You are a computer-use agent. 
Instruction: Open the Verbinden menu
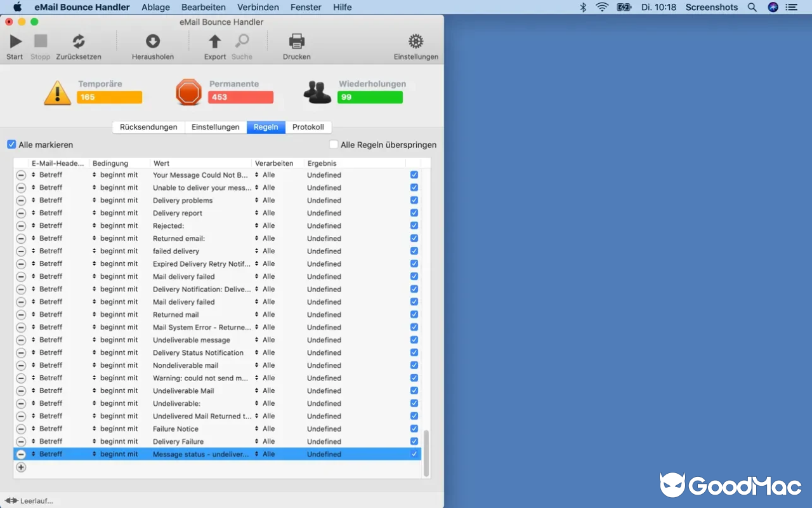coord(258,7)
